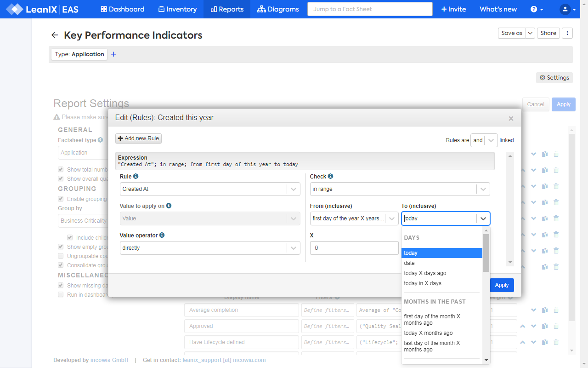Select today in X days option
This screenshot has width=588, height=368.
pyautogui.click(x=442, y=283)
